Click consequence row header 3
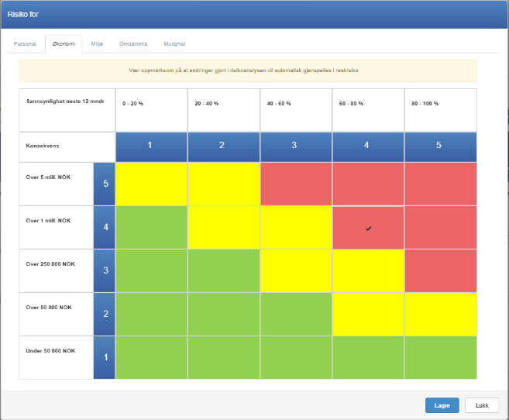The height and width of the screenshot is (420, 509). tap(105, 270)
